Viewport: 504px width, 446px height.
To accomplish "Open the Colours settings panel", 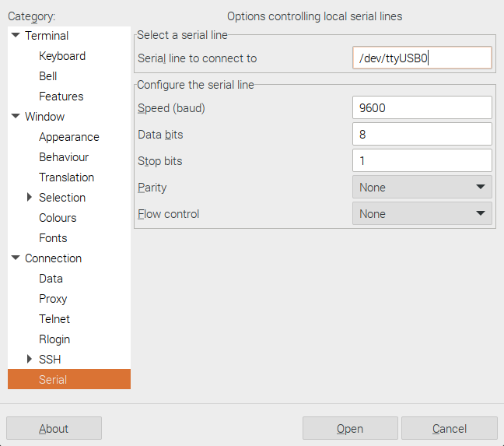I will (x=58, y=218).
